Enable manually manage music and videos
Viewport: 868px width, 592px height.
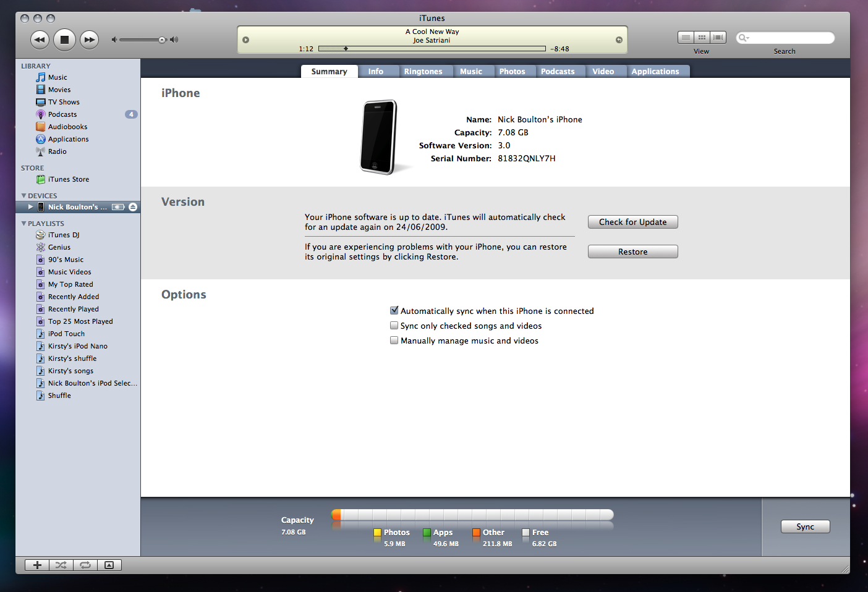click(394, 340)
